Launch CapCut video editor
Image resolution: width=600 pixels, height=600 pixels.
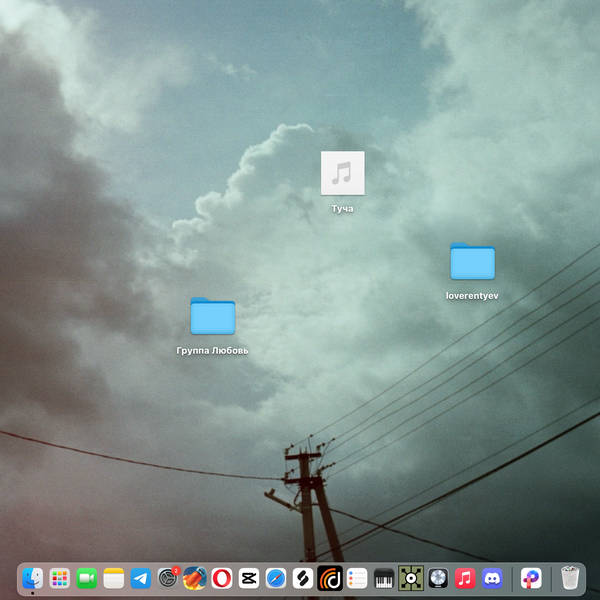249,578
